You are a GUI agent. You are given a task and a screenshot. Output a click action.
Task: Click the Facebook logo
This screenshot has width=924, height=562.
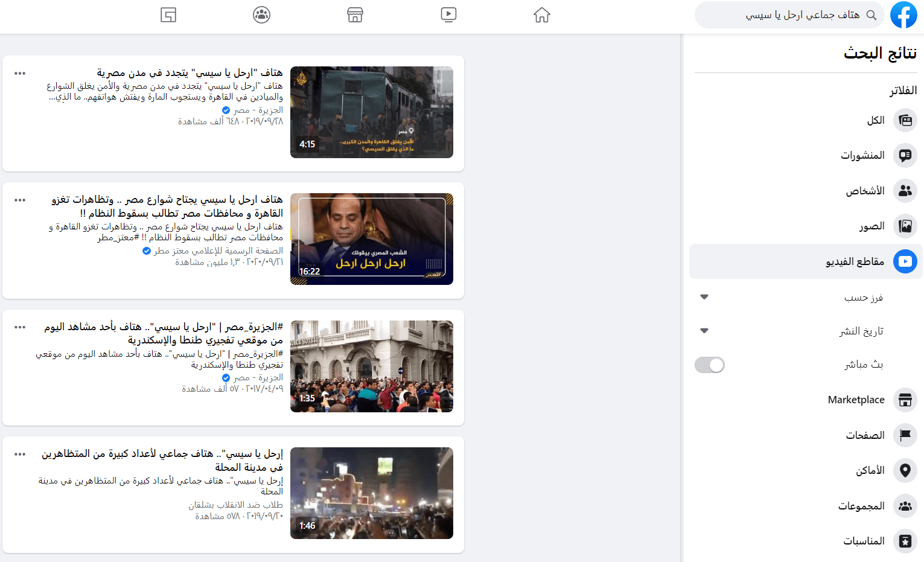[903, 14]
